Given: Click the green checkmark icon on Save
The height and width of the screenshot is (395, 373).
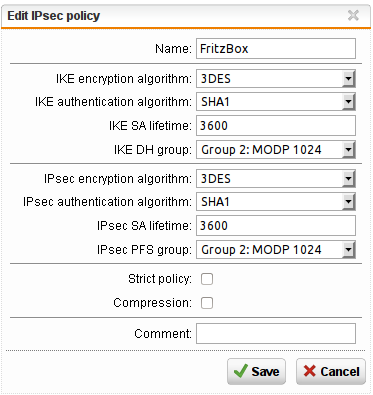Looking at the screenshot, I should (x=240, y=371).
